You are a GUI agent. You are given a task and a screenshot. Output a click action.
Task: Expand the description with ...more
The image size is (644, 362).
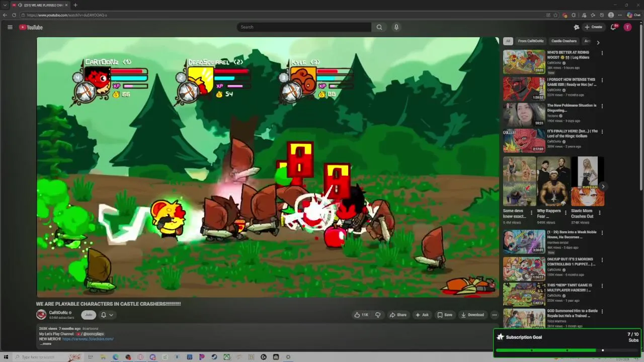coord(46,344)
